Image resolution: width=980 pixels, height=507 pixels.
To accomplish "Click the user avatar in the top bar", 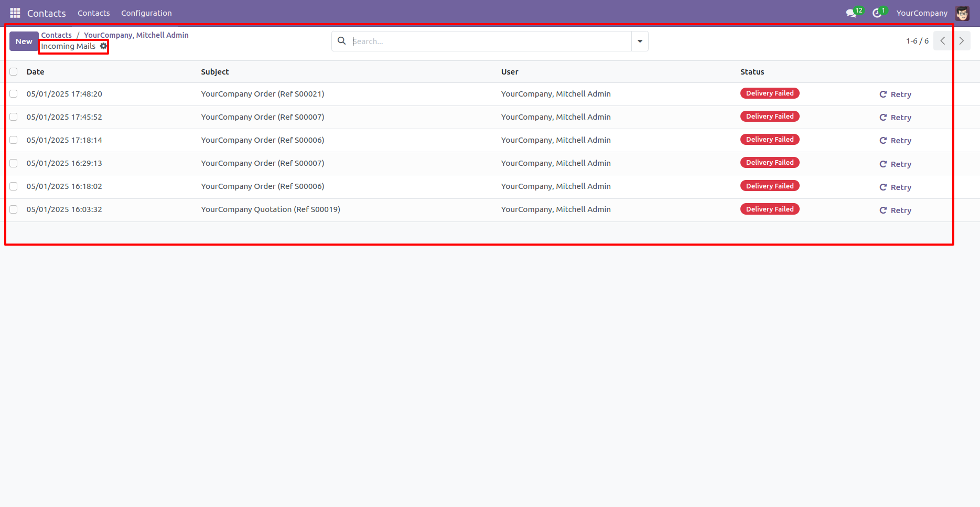I will [962, 13].
